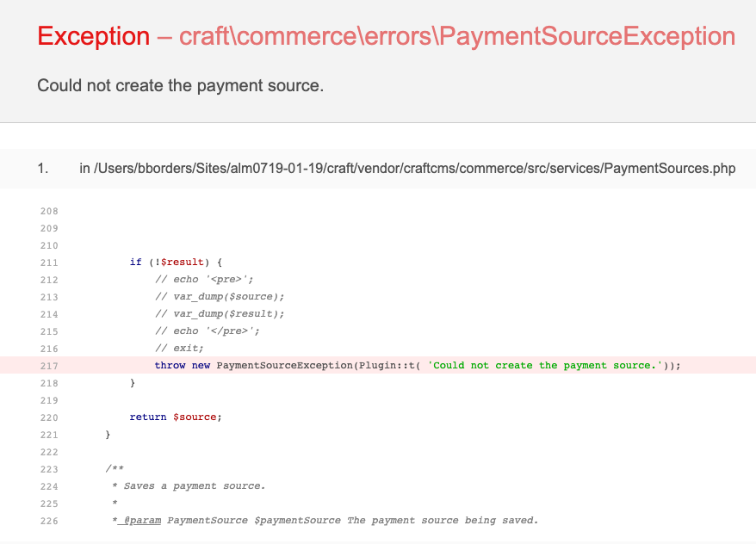The width and height of the screenshot is (756, 544).
Task: Click the Plugin::t function call on line 217
Action: (x=389, y=365)
